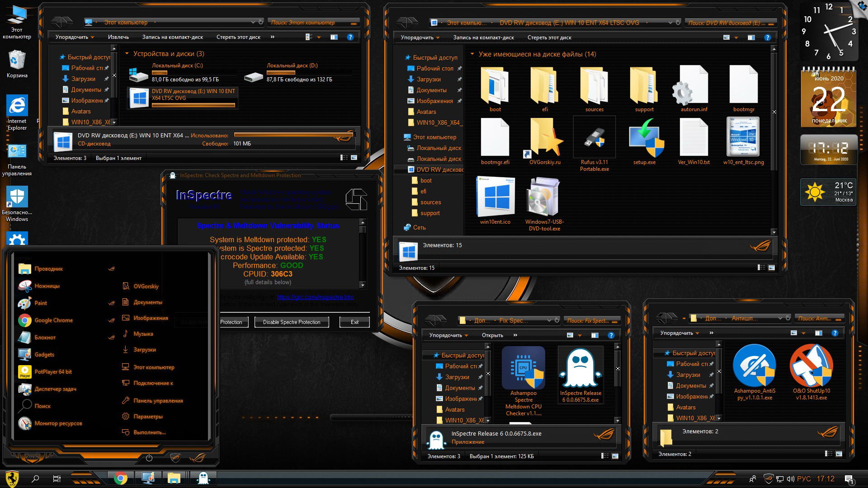The width and height of the screenshot is (868, 488).
Task: Open Выполнить... in Start menu
Action: coord(150,432)
